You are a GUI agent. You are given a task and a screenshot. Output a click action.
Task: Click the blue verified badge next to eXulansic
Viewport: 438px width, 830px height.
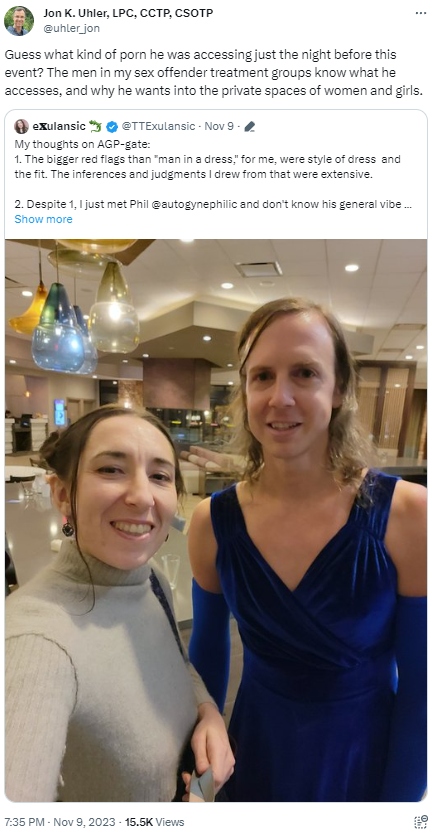pos(112,127)
